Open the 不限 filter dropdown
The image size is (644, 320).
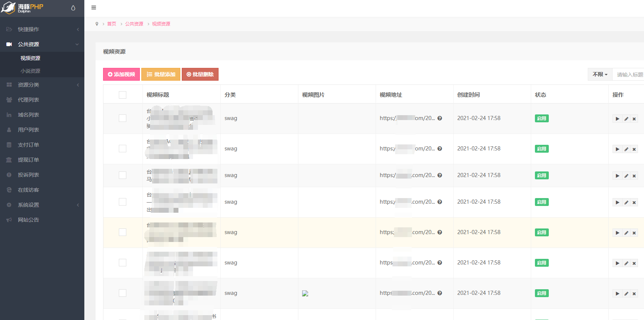coord(600,74)
